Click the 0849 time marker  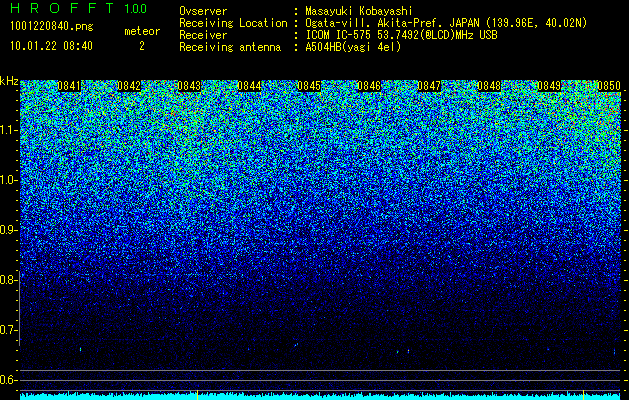point(549,86)
